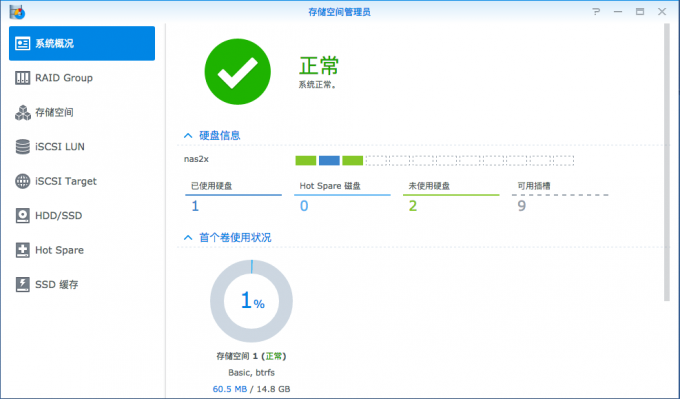Click the 14.8 GB total size text

pyautogui.click(x=273, y=389)
